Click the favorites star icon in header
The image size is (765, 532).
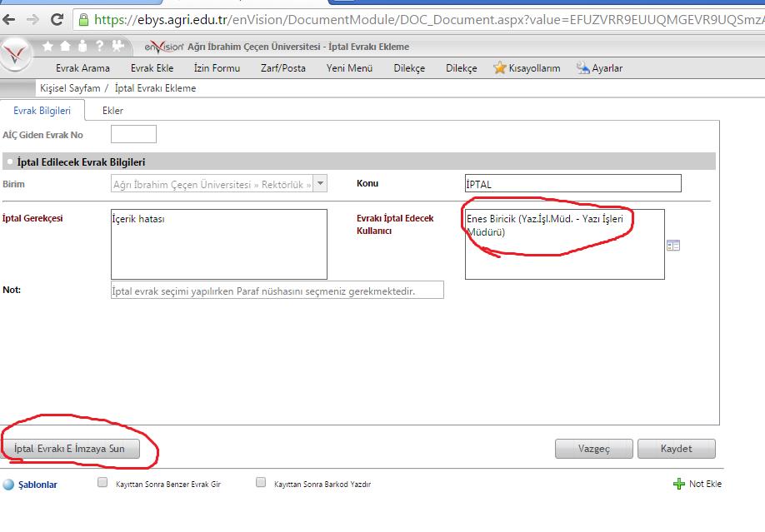(x=48, y=47)
